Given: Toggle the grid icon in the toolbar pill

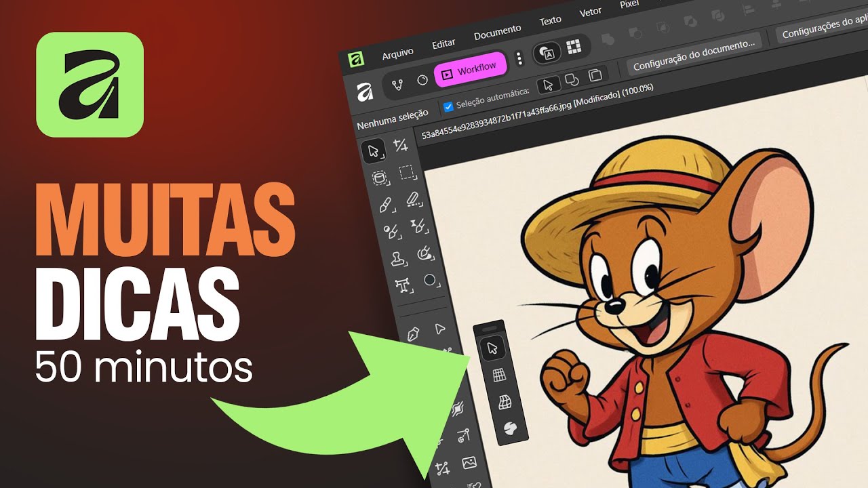Looking at the screenshot, I should 574,46.
